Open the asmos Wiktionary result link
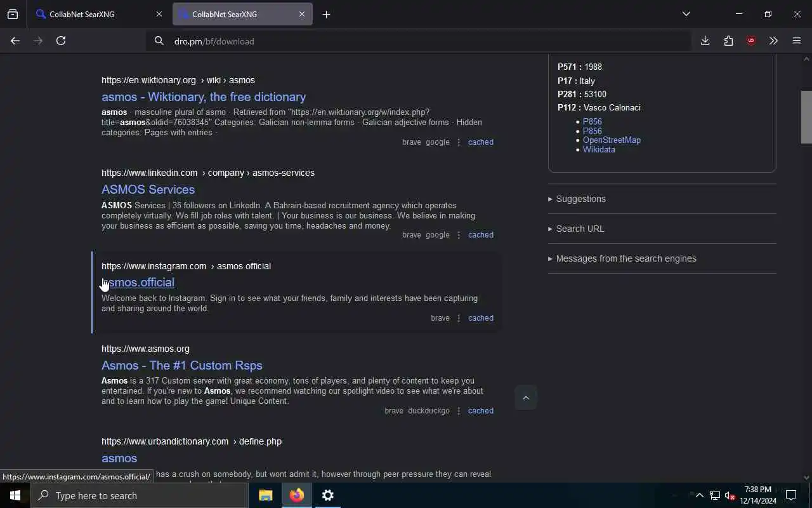 point(204,97)
